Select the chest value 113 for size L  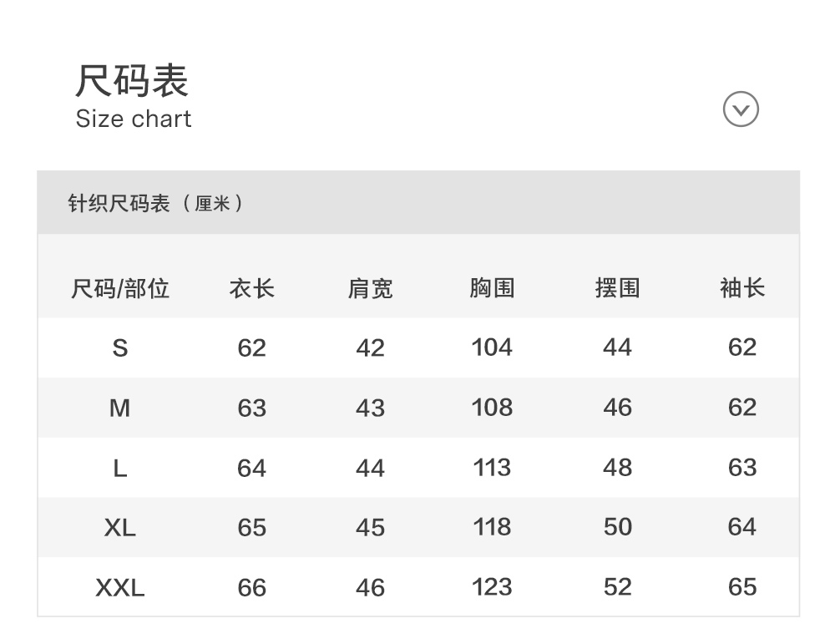pos(492,468)
